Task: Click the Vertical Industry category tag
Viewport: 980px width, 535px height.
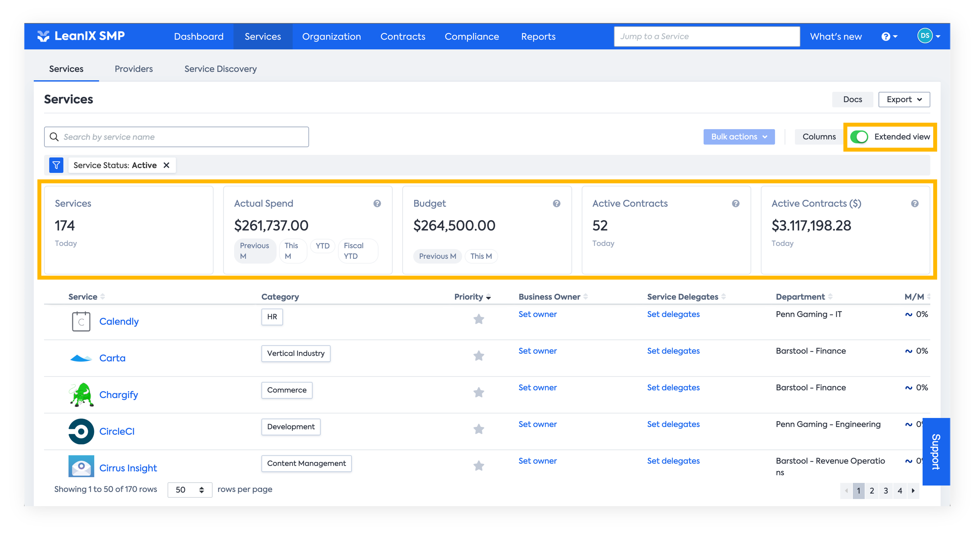Action: (296, 353)
